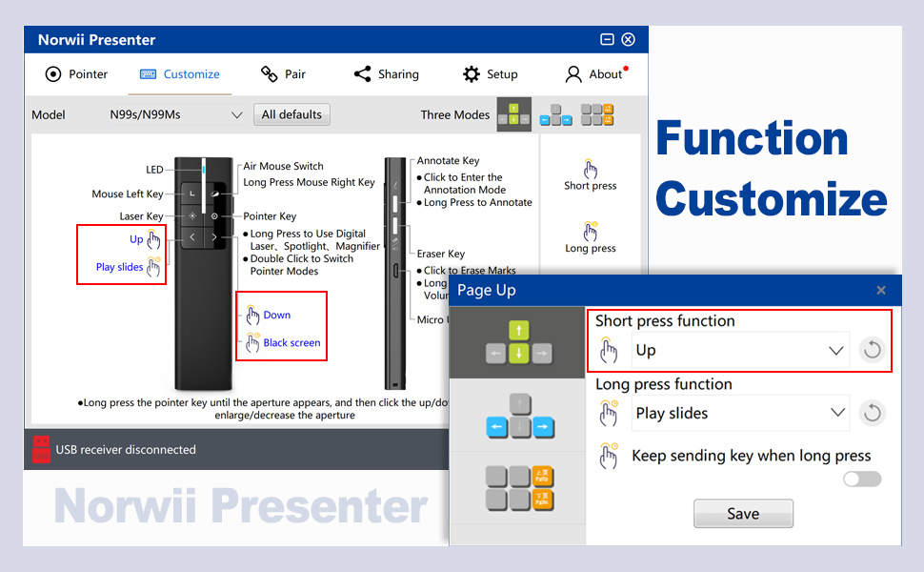Screen dimensions: 924x572
Task: Click the Short press hand icon
Action: 591,170
